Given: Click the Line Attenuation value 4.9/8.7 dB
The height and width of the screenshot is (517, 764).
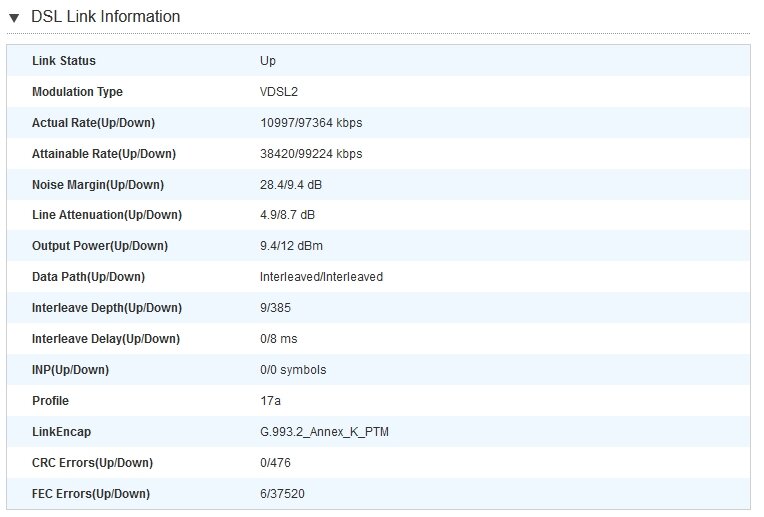Looking at the screenshot, I should pos(287,215).
